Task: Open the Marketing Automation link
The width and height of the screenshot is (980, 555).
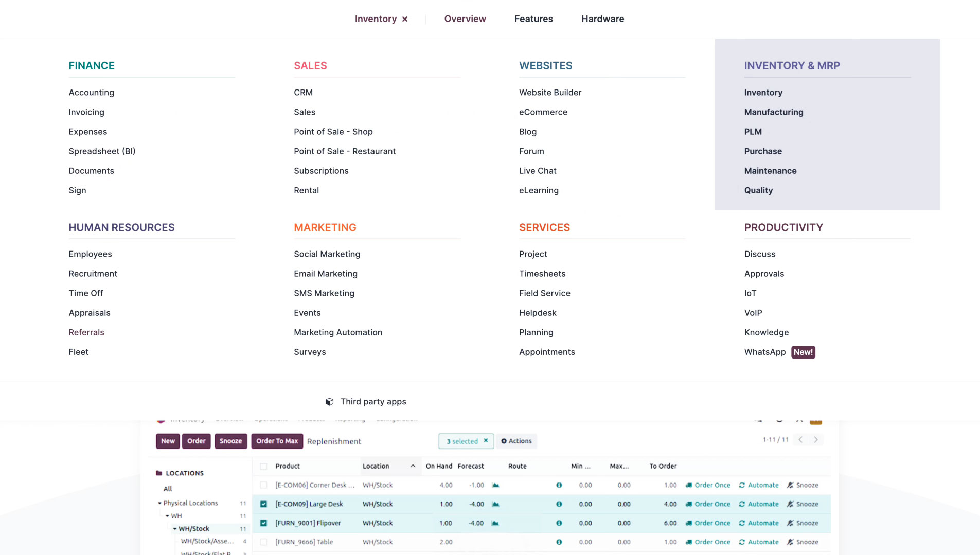Action: click(x=338, y=332)
